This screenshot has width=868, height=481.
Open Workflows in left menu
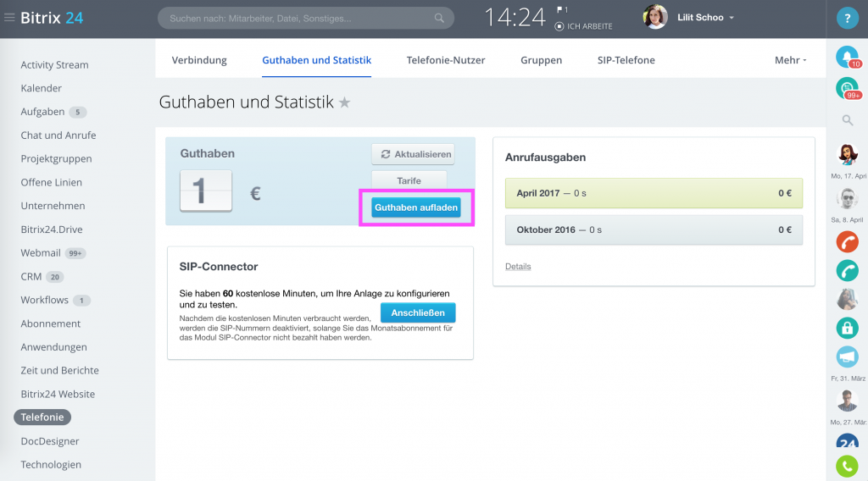pyautogui.click(x=44, y=300)
